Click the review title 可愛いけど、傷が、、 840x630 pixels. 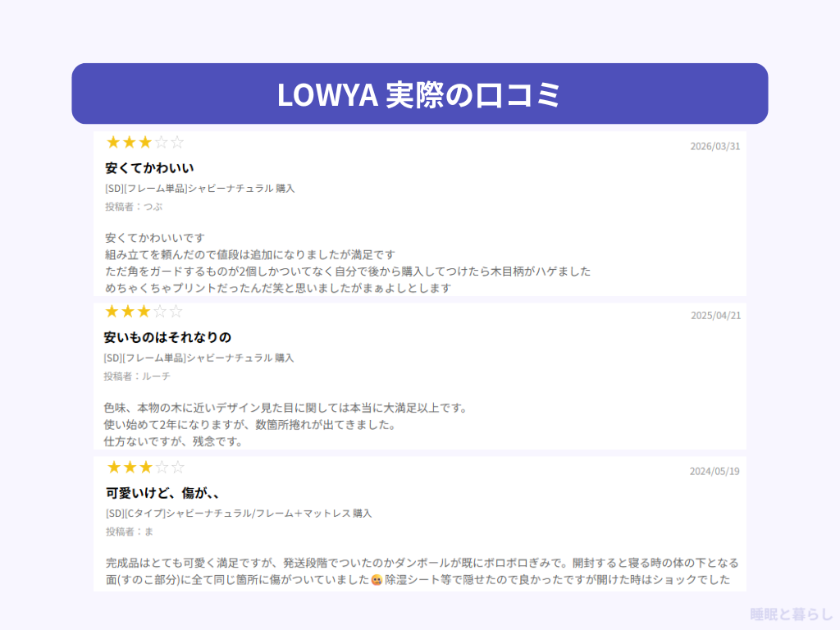(x=162, y=493)
